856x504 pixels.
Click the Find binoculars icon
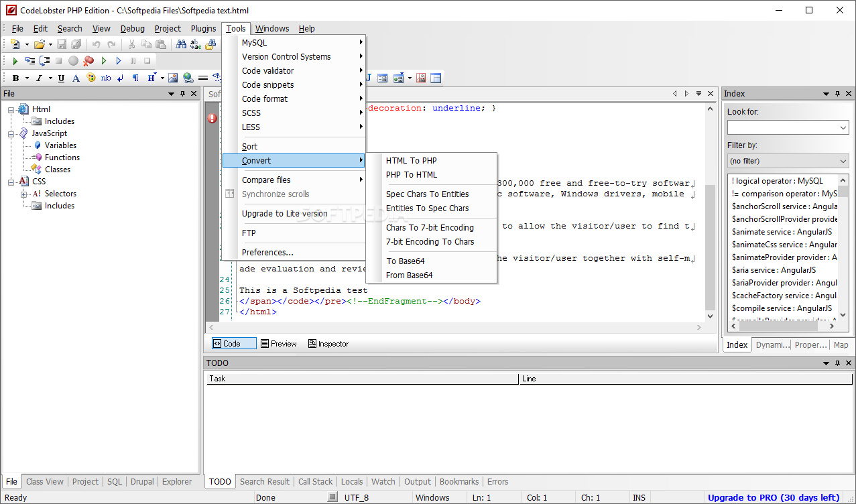pos(181,44)
